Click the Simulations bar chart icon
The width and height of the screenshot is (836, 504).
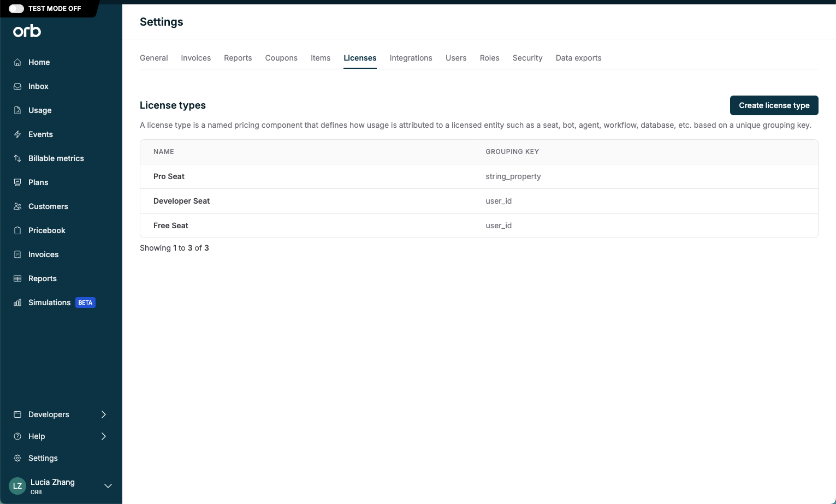tap(17, 303)
